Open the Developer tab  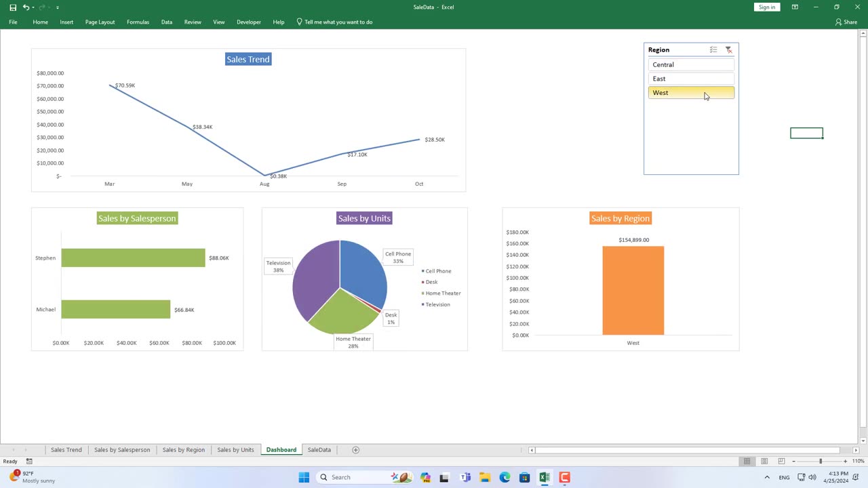click(248, 22)
